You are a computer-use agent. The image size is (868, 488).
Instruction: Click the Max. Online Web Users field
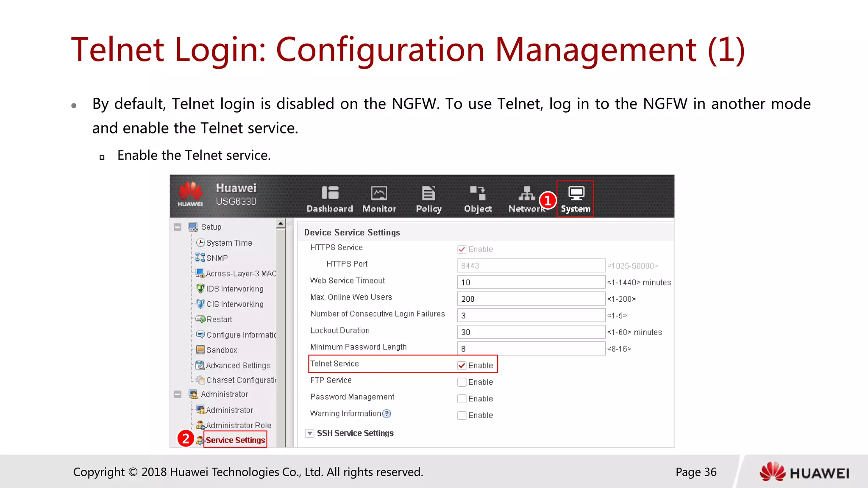(x=531, y=299)
